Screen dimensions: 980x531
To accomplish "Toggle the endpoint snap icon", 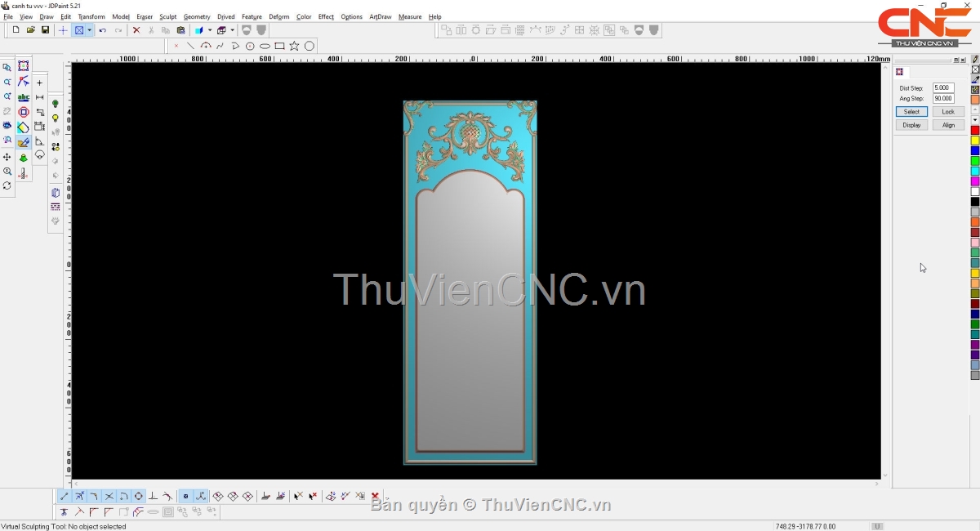I will coord(65,496).
